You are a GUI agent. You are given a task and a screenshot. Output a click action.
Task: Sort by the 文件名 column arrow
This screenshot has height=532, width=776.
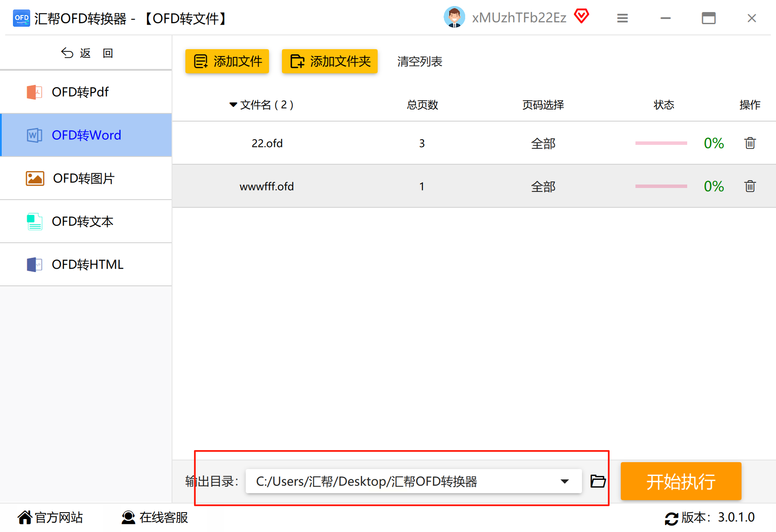click(x=233, y=105)
